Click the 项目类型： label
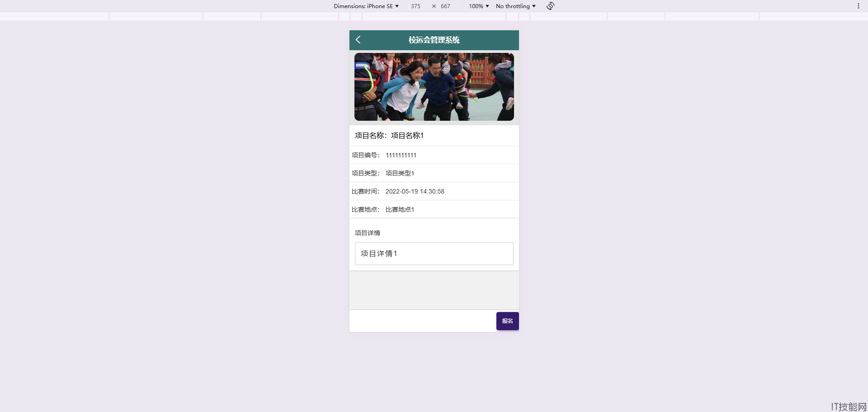Image resolution: width=868 pixels, height=412 pixels. tap(366, 173)
